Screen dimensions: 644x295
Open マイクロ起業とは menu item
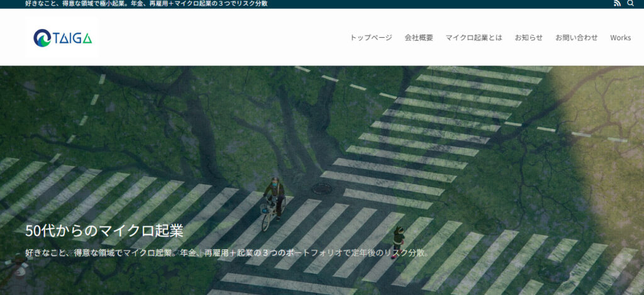(x=474, y=37)
